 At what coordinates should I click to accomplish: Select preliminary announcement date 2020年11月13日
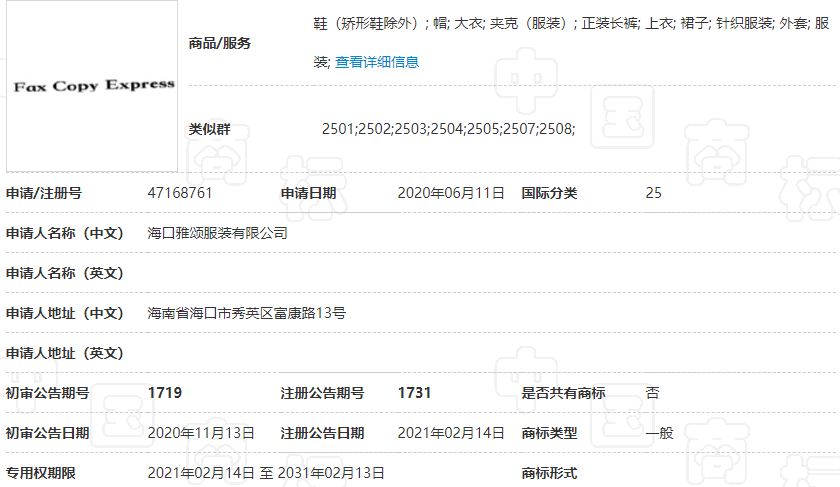tap(201, 433)
